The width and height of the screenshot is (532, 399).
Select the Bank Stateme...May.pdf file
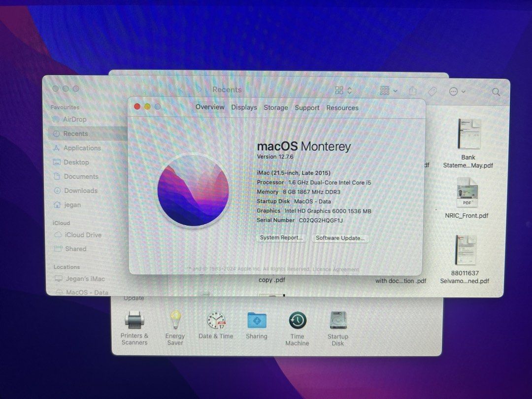[468, 143]
